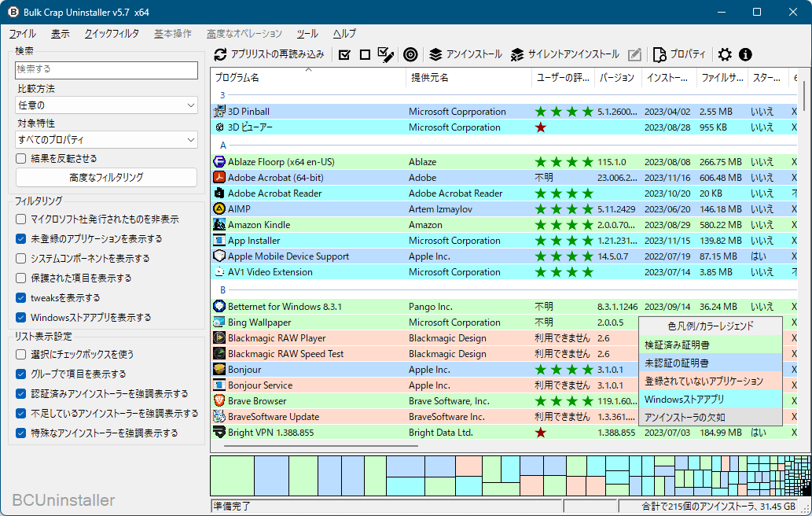Uncheck Windowsストアアプリを表示する checkbox
The image size is (812, 516).
click(x=21, y=318)
